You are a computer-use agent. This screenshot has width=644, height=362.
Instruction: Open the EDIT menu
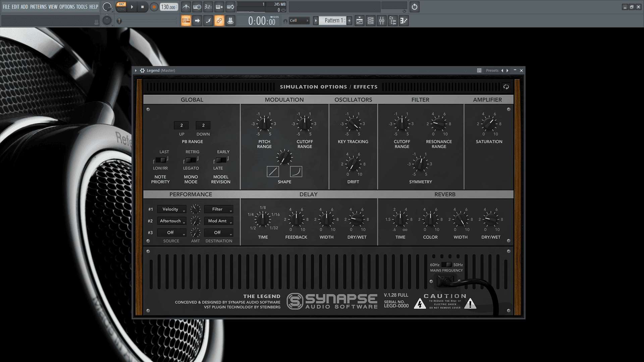click(x=15, y=7)
